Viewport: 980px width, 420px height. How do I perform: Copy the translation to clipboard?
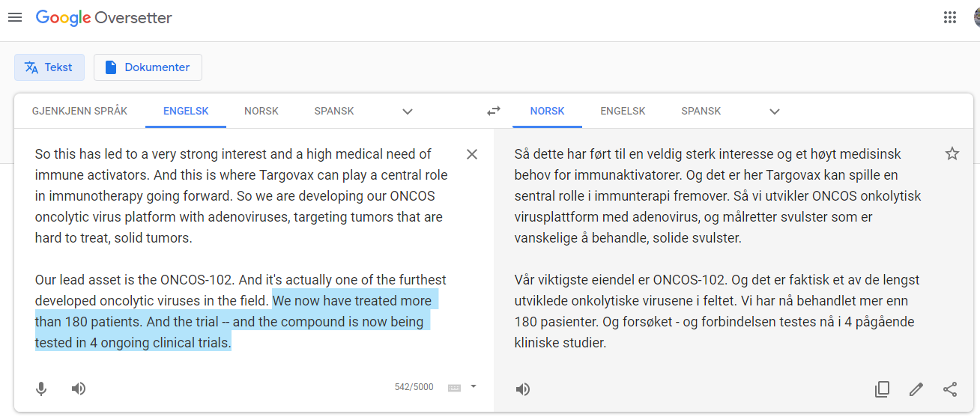[882, 389]
